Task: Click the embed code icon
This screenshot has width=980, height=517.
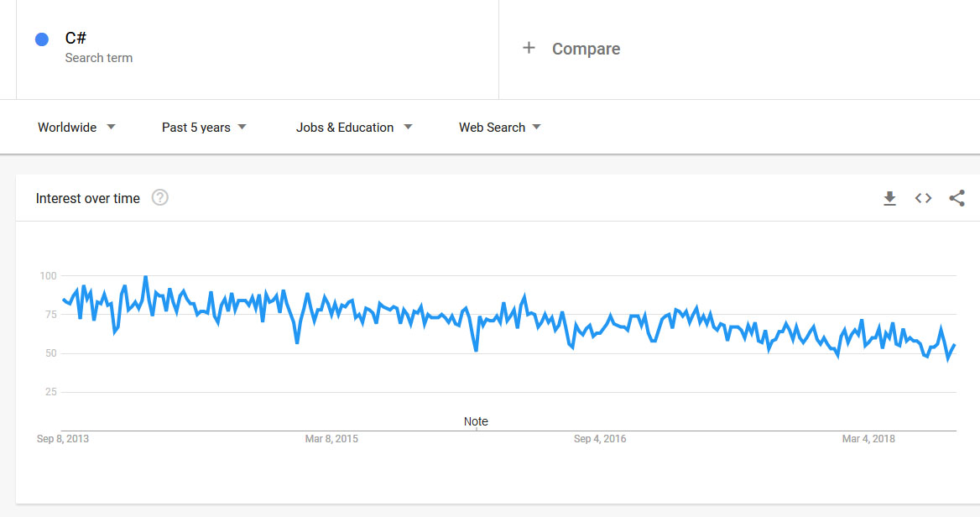Action: coord(923,199)
